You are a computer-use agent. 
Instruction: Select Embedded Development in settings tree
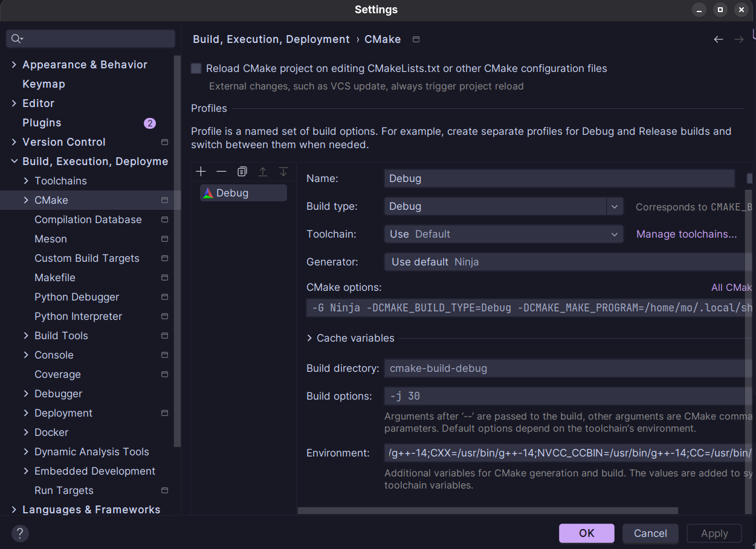[x=95, y=471]
